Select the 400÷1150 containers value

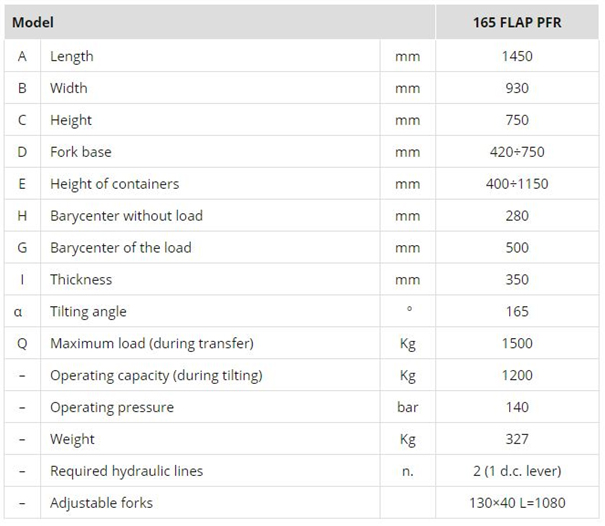coord(517,184)
